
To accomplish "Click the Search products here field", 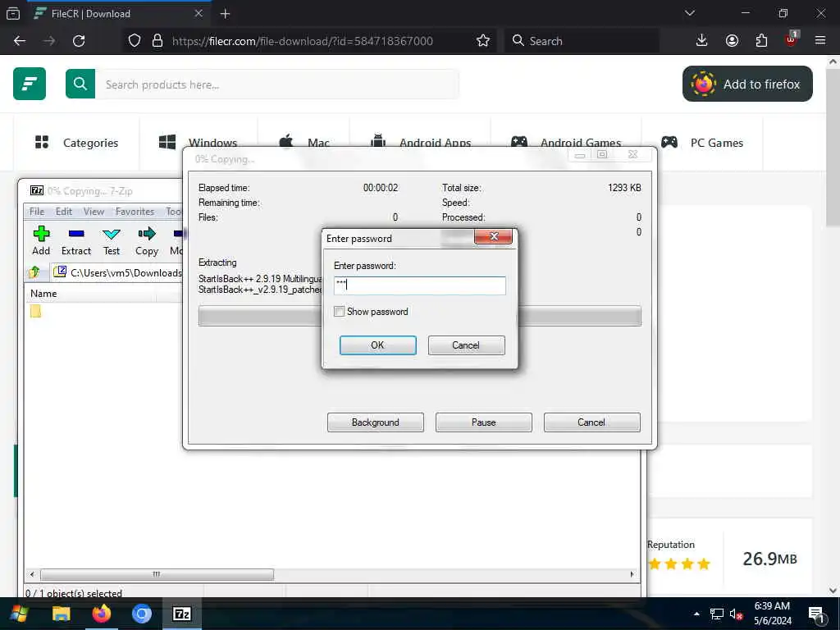I will pos(277,84).
